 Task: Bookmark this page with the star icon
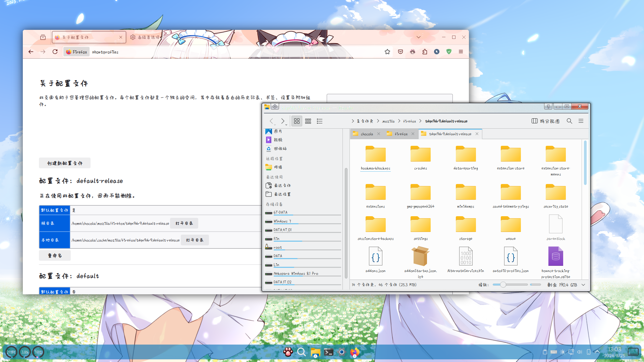(x=387, y=52)
